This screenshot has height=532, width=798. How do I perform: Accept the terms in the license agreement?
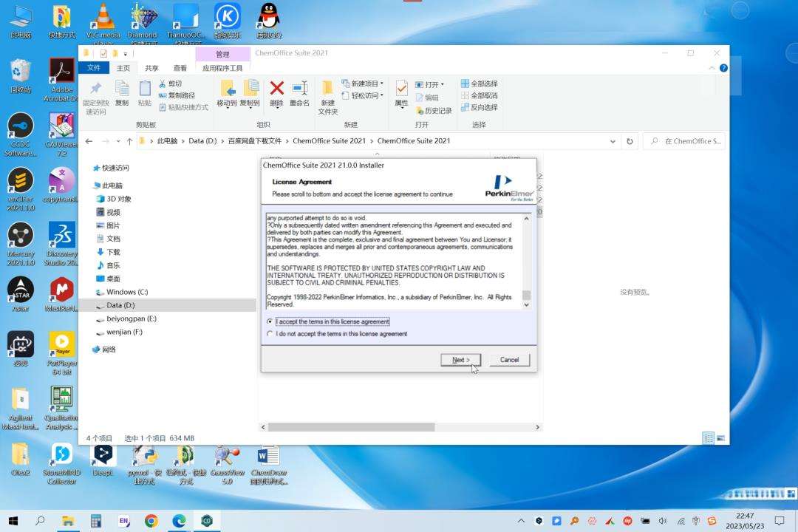pyautogui.click(x=270, y=321)
